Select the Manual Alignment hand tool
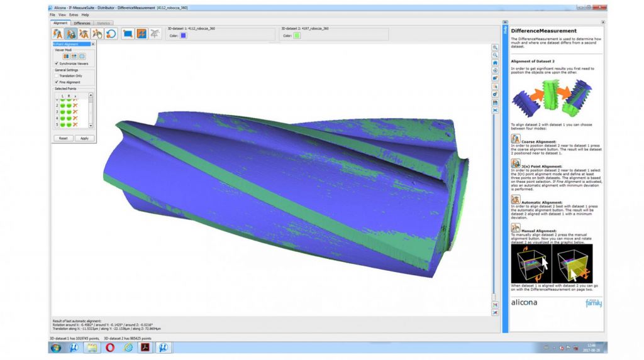 [x=97, y=34]
